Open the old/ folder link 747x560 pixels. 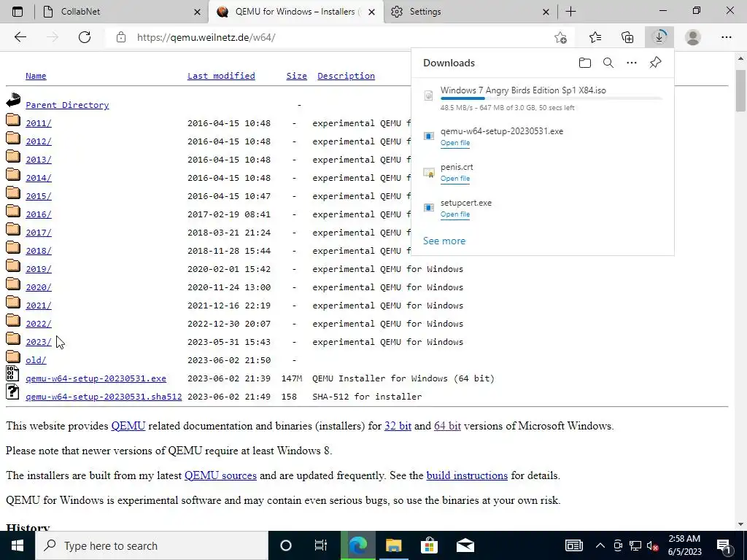click(x=36, y=360)
